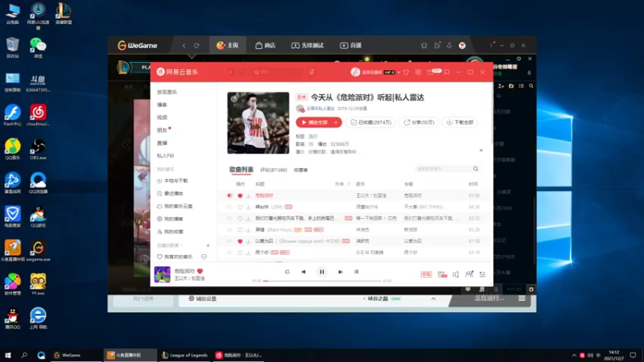Open the listen-together icon in player bar
Viewport: 644px width, 362px height.
[469, 274]
